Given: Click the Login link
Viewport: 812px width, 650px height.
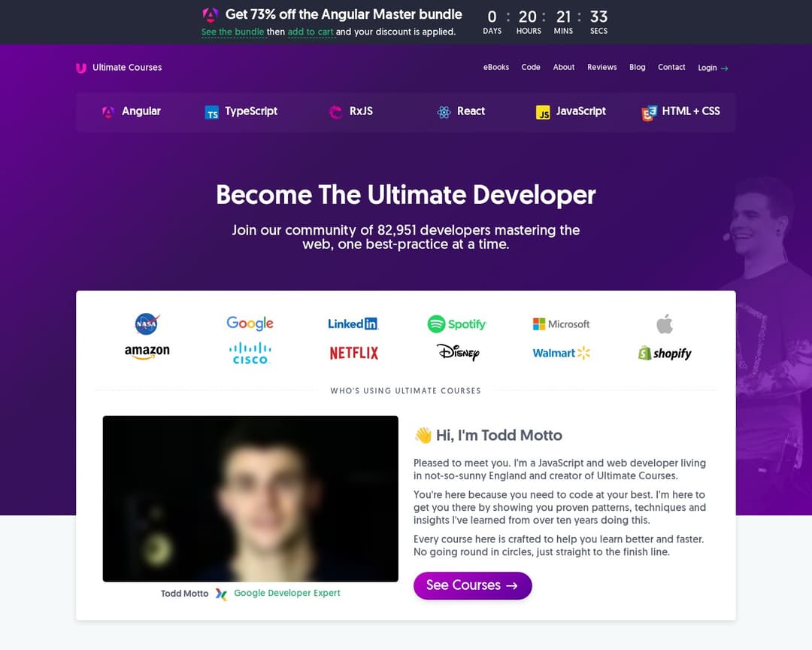Looking at the screenshot, I should [x=713, y=68].
